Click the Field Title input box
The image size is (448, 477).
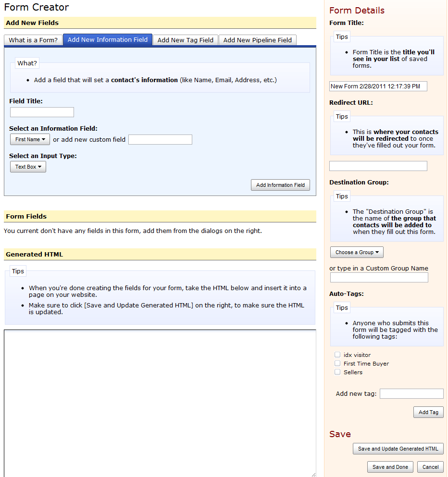[42, 112]
